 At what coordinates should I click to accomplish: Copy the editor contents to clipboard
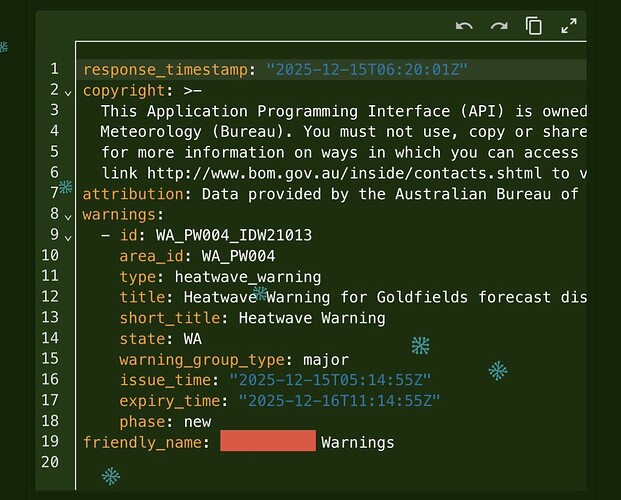click(x=534, y=27)
